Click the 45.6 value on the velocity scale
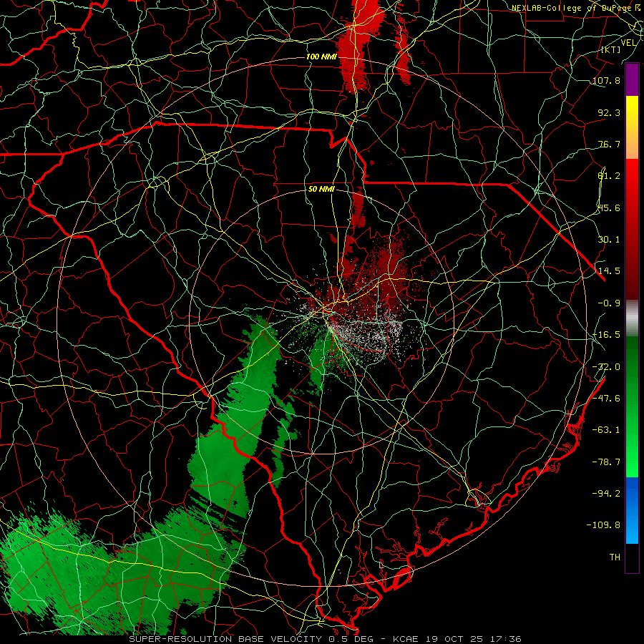 609,208
